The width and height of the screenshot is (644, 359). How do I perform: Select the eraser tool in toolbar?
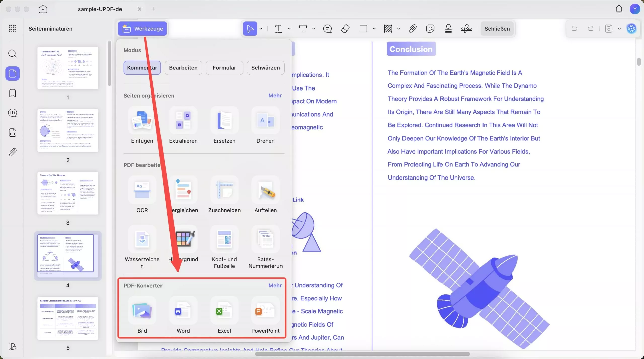point(345,29)
